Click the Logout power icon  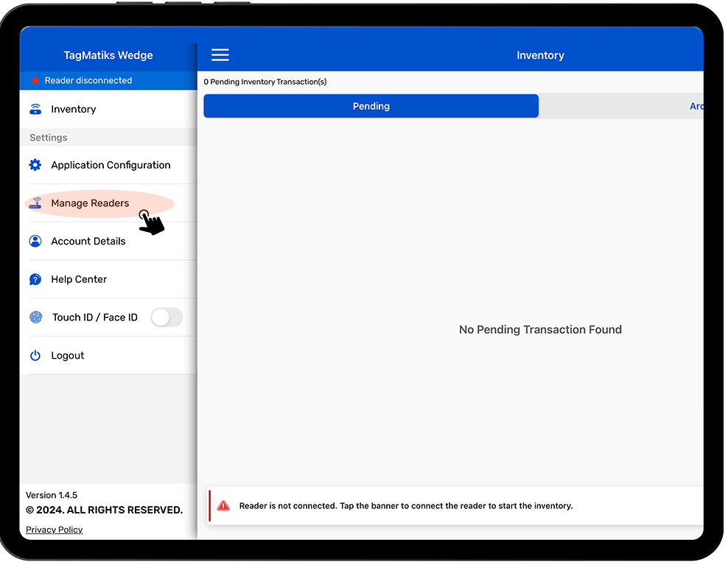35,356
